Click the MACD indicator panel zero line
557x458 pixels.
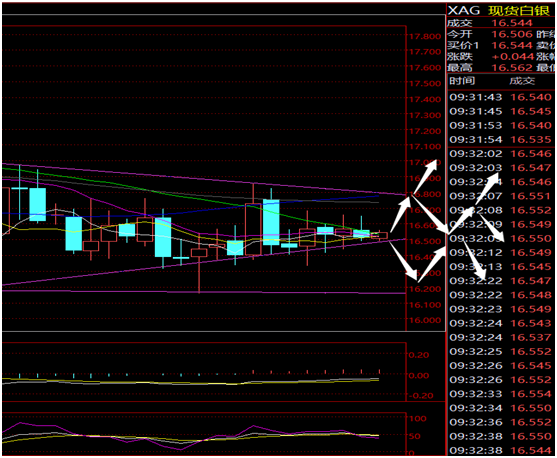click(204, 375)
